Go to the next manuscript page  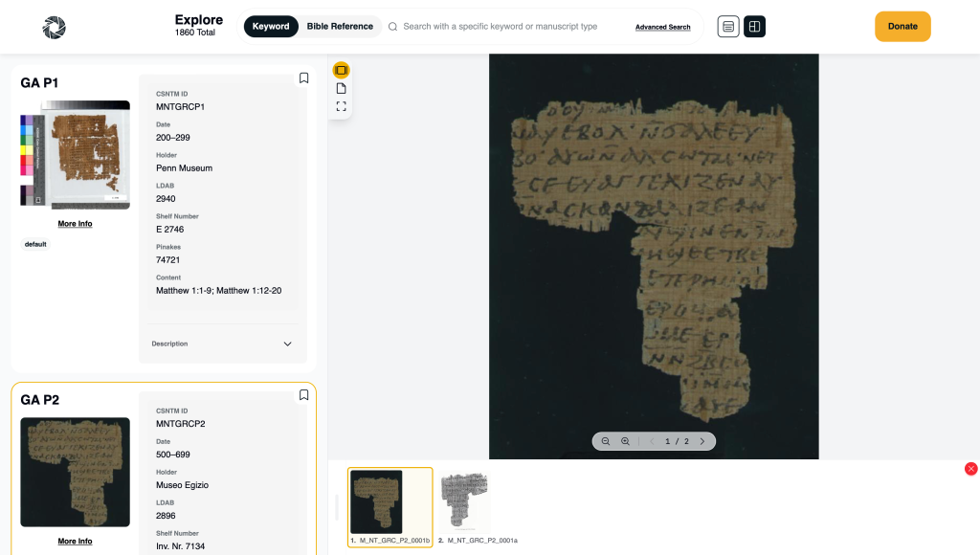702,441
